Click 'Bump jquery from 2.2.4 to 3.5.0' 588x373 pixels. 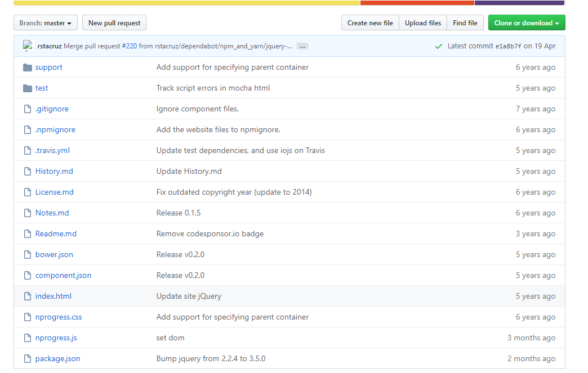pyautogui.click(x=211, y=358)
